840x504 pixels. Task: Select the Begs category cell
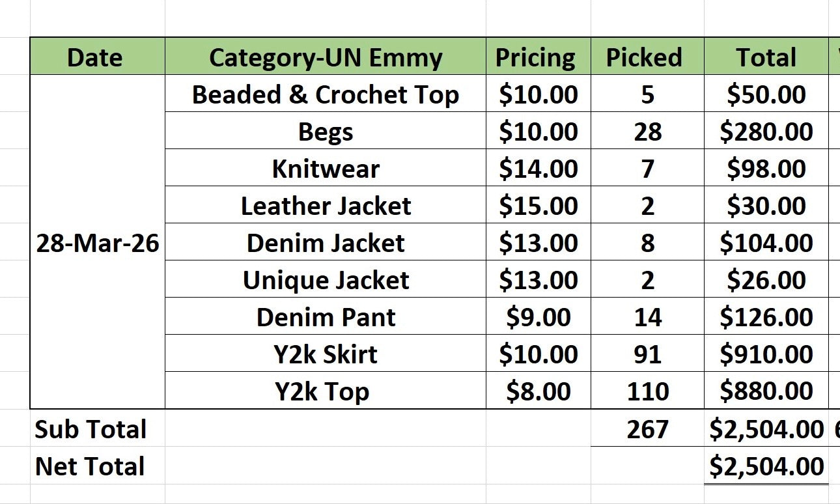point(326,131)
